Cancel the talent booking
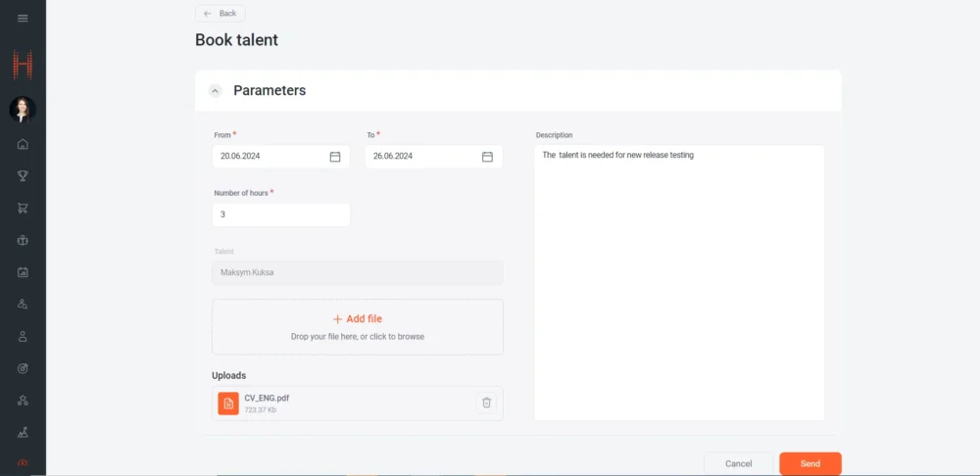Viewport: 980px width, 476px height. tap(738, 463)
